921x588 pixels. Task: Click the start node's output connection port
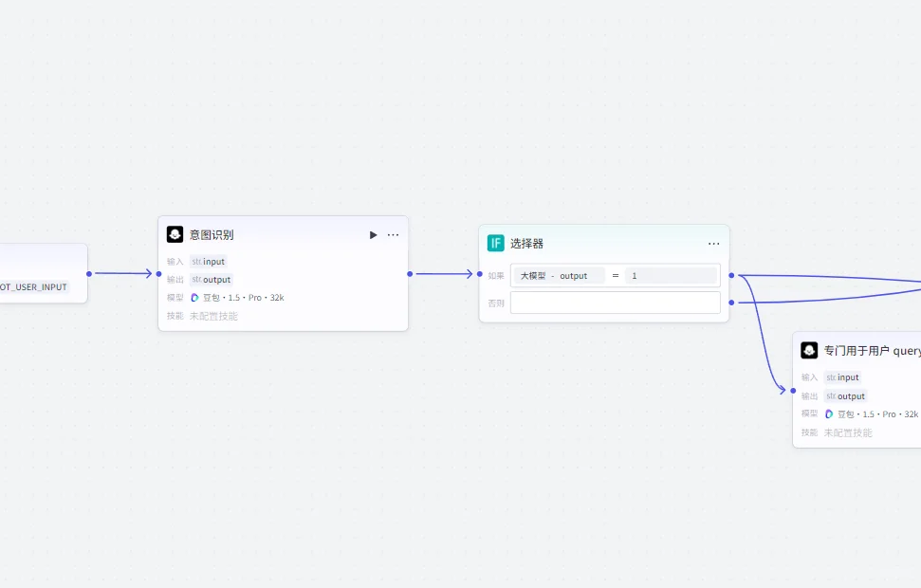89,274
